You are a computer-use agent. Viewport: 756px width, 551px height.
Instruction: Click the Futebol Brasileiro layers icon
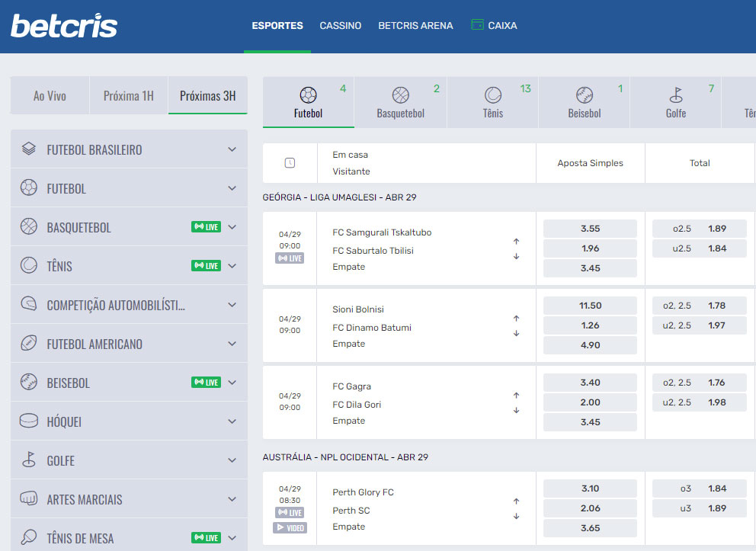click(x=29, y=149)
